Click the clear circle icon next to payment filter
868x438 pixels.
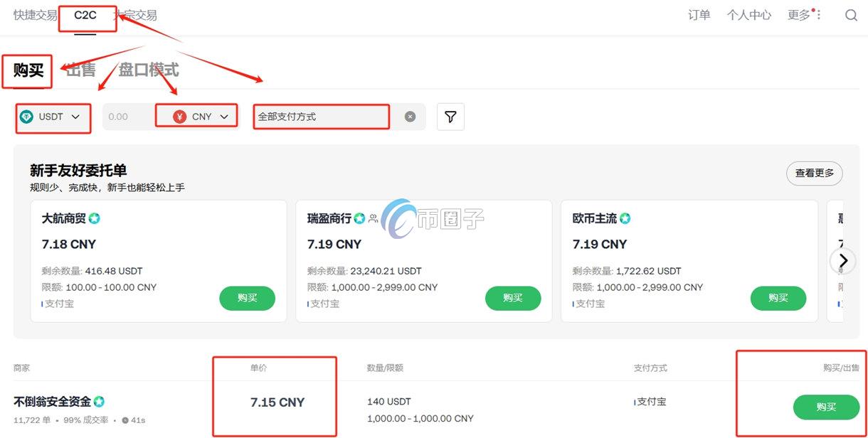point(411,116)
